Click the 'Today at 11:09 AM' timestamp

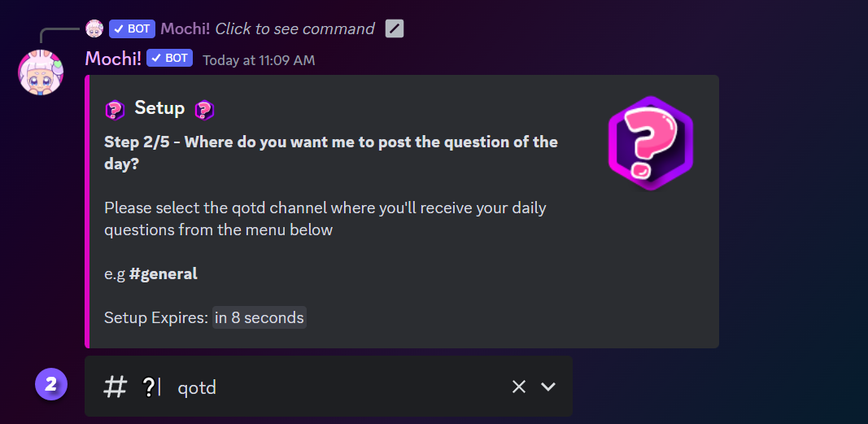(258, 60)
